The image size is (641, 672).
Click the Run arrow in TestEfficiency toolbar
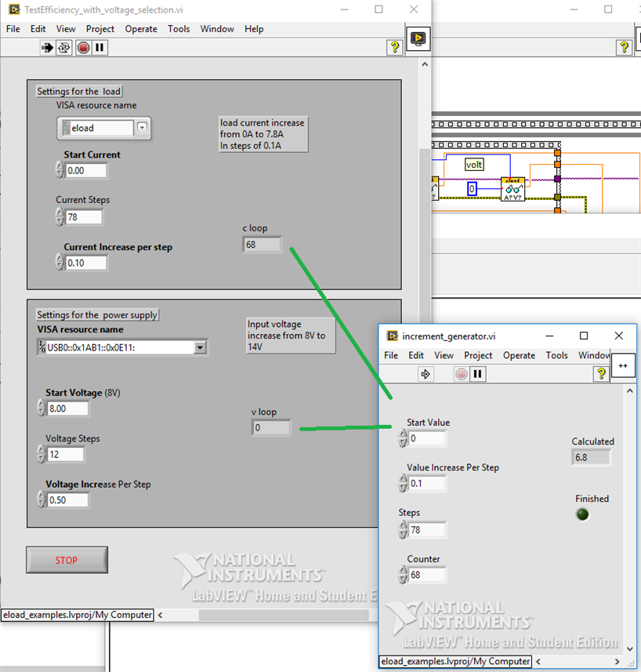pos(46,48)
